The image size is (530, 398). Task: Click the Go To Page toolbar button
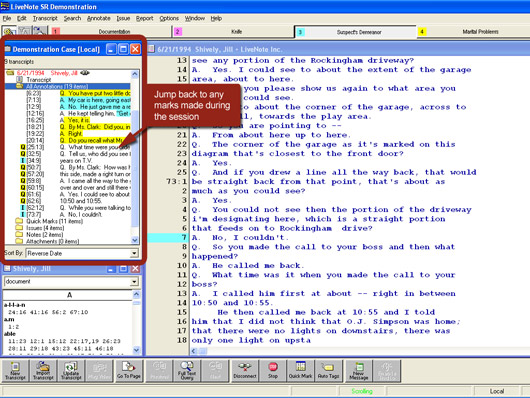pos(128,371)
